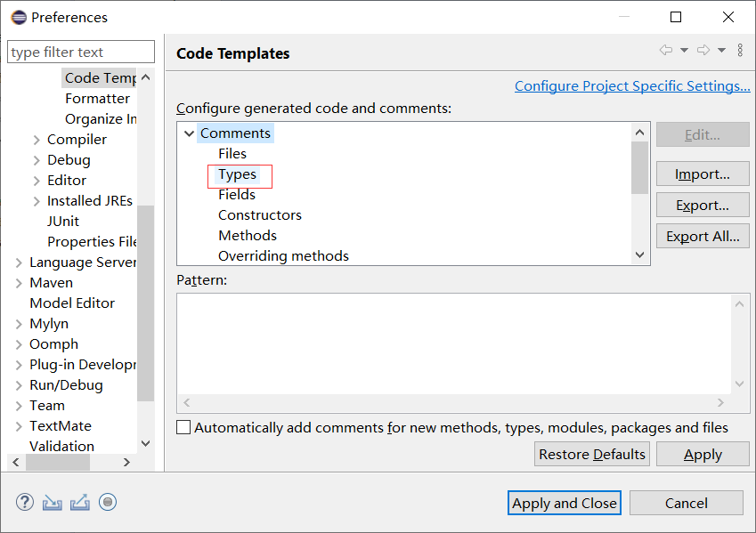Image resolution: width=756 pixels, height=533 pixels.
Task: Open the Back history dropdown arrow
Action: (684, 51)
